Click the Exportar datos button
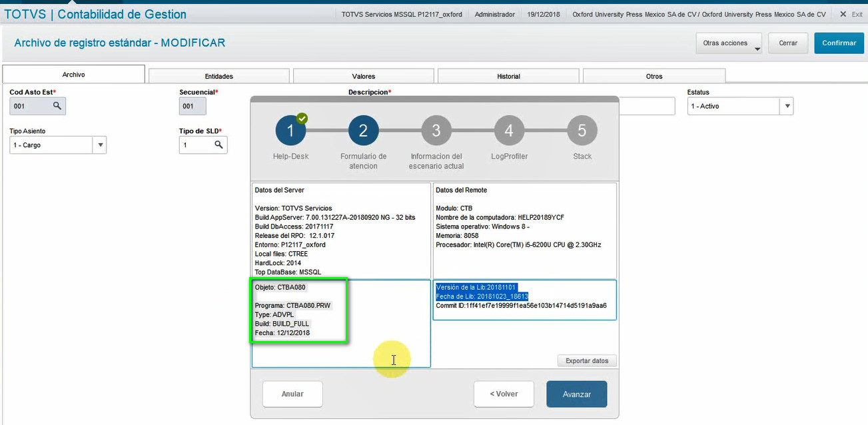Viewport: 868px width, 425px height. pos(587,360)
